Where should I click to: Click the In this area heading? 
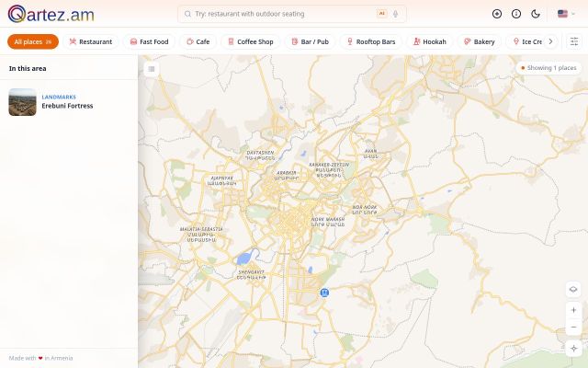pyautogui.click(x=28, y=68)
